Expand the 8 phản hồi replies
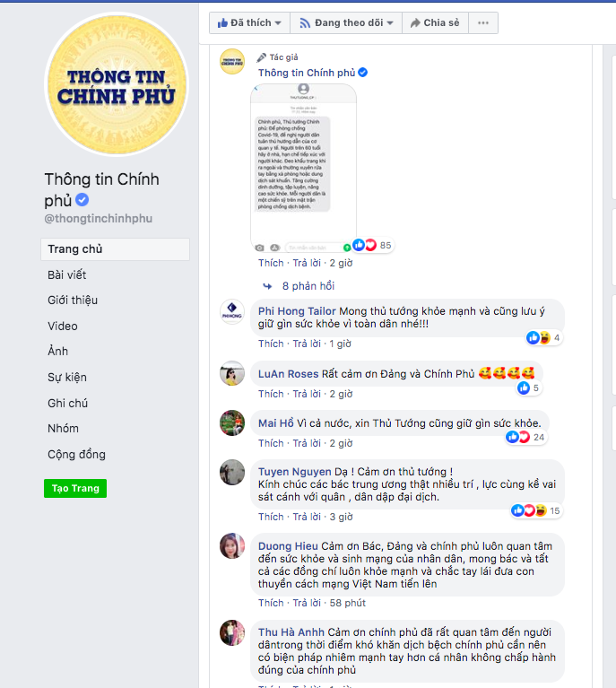The height and width of the screenshot is (688, 616). 308,286
